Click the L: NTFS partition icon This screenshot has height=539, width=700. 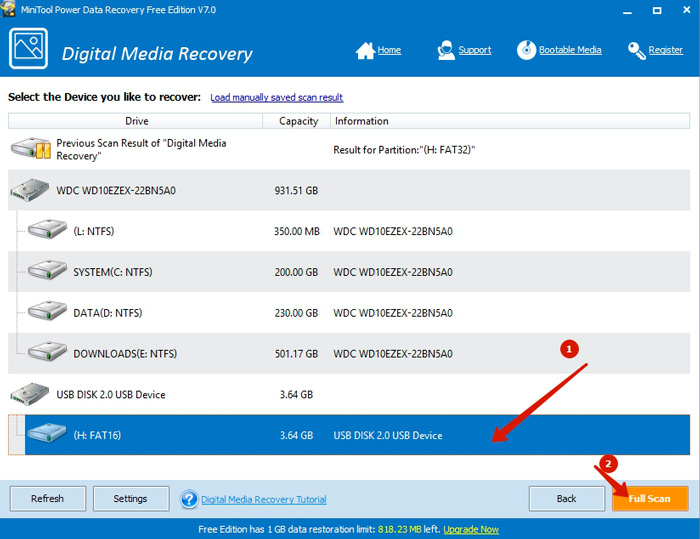(x=47, y=229)
